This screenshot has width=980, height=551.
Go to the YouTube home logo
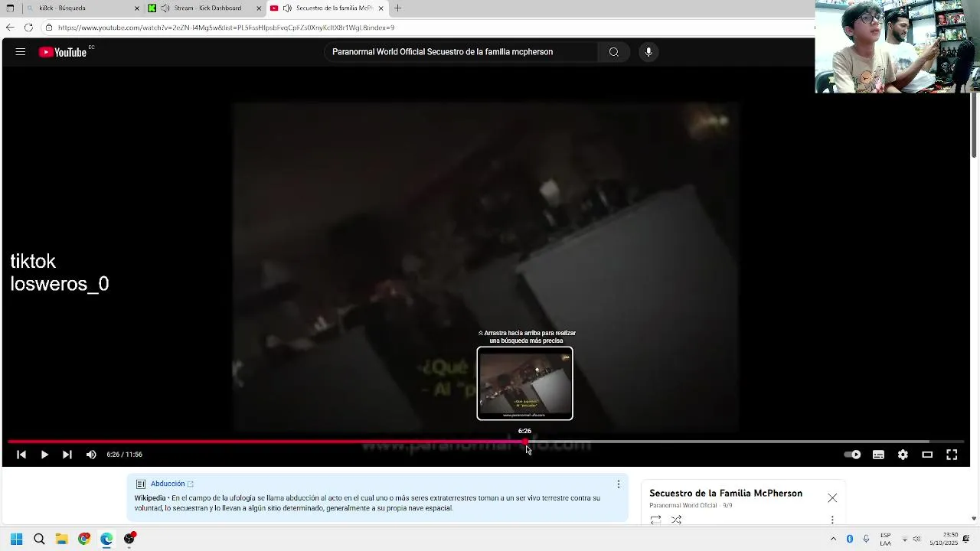click(63, 52)
